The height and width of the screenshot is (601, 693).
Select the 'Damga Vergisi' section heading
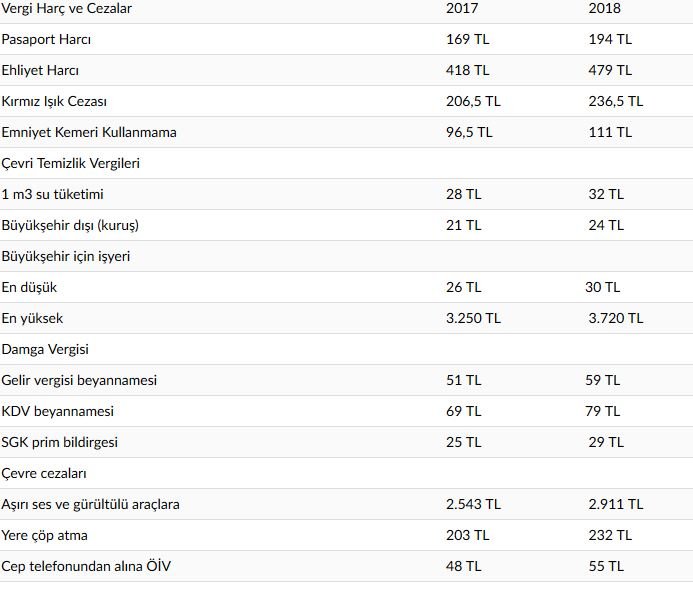pos(45,349)
